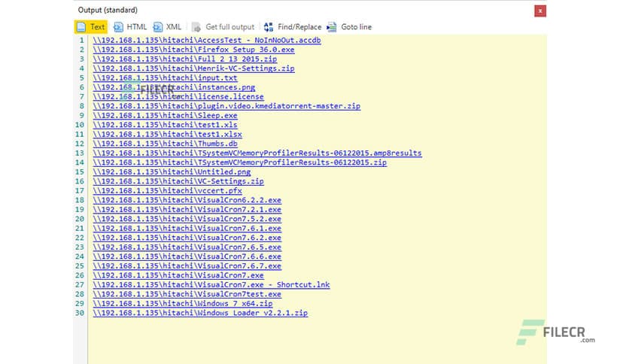Click the Text document icon
This screenshot has width=629, height=364.
81,27
